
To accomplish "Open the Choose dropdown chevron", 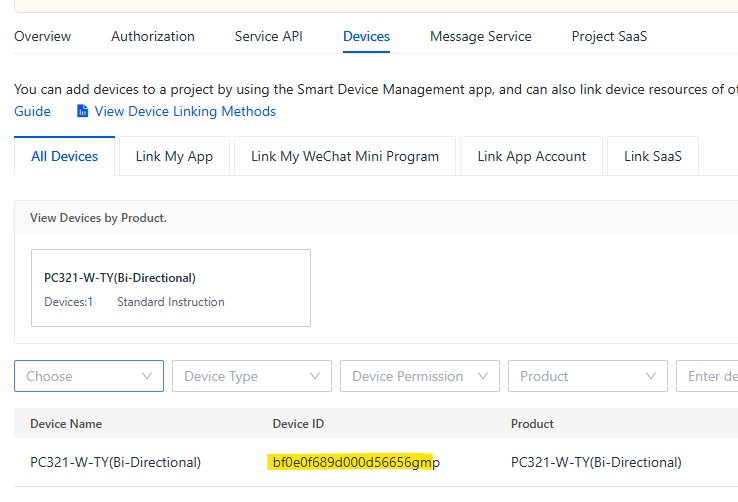I will pos(147,376).
